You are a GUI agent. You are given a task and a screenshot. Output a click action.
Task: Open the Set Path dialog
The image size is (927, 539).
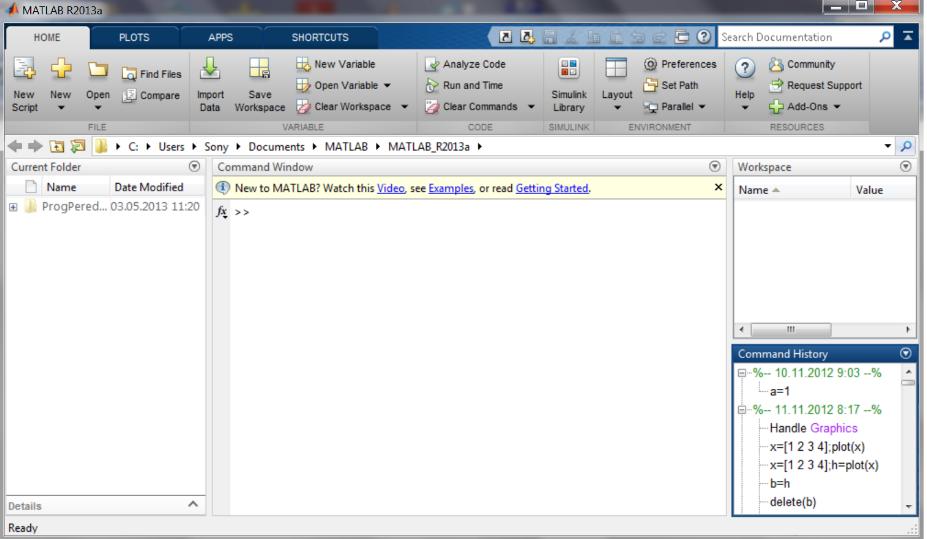[671, 85]
